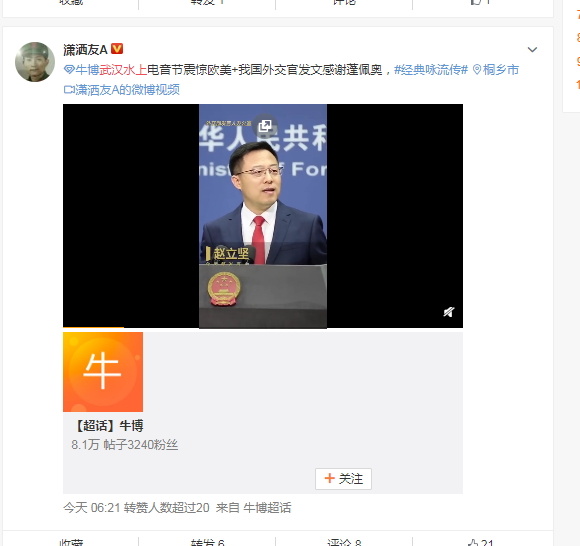The height and width of the screenshot is (546, 580).
Task: Open the 评论 8 comments tab
Action: tap(344, 543)
